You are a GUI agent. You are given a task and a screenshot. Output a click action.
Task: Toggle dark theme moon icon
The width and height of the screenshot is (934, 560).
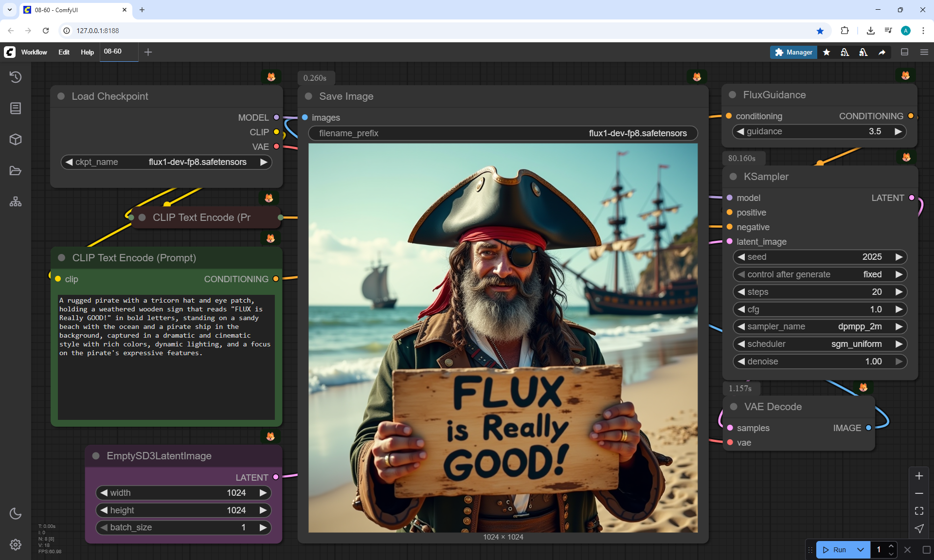16,513
